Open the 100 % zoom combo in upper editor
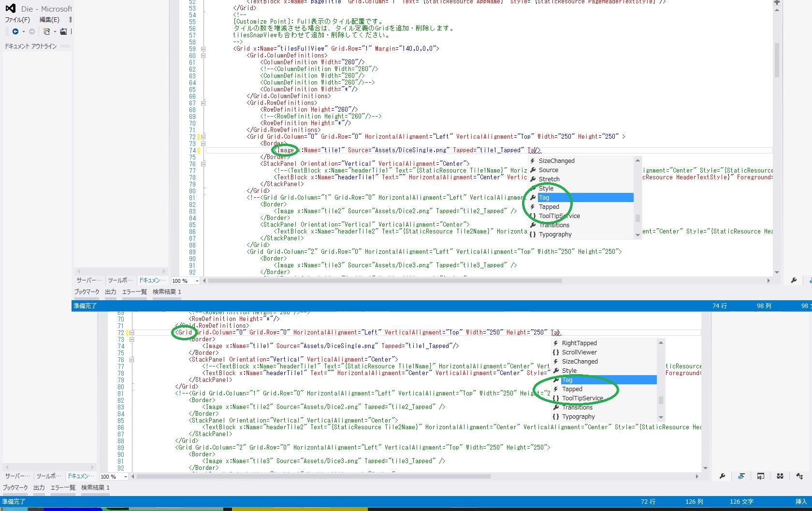812x511 pixels. (185, 281)
